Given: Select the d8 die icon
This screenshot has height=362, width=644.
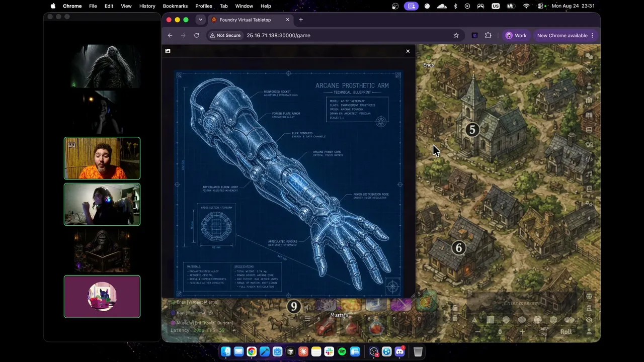Looking at the screenshot, I should (x=506, y=320).
